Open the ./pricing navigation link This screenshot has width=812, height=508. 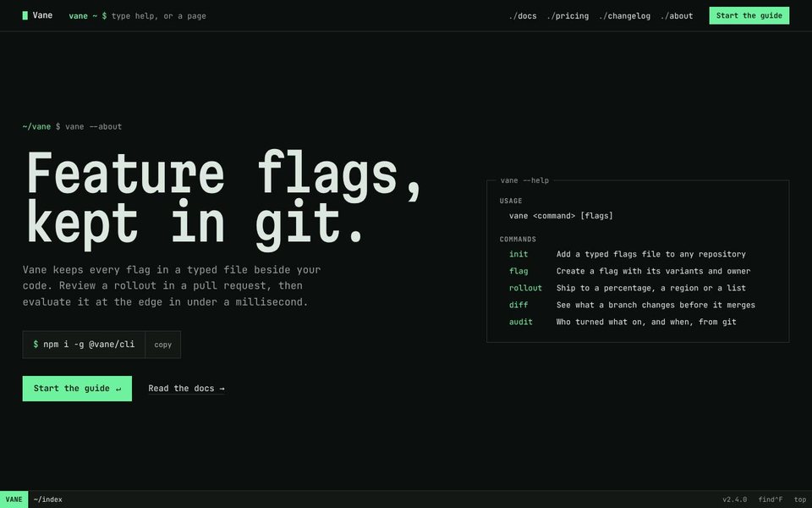tap(568, 16)
